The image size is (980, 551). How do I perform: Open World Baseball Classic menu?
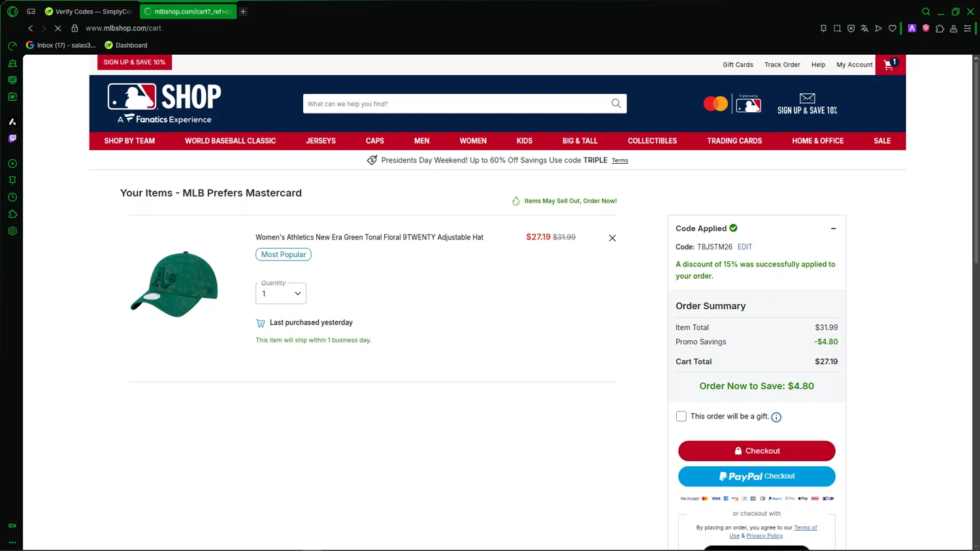(230, 141)
